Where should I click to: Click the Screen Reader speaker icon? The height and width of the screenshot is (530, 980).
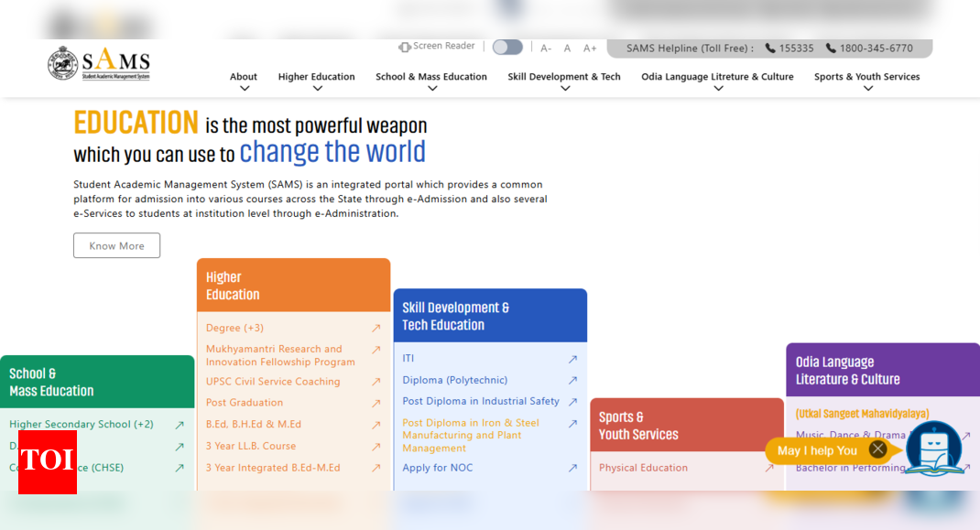[405, 47]
